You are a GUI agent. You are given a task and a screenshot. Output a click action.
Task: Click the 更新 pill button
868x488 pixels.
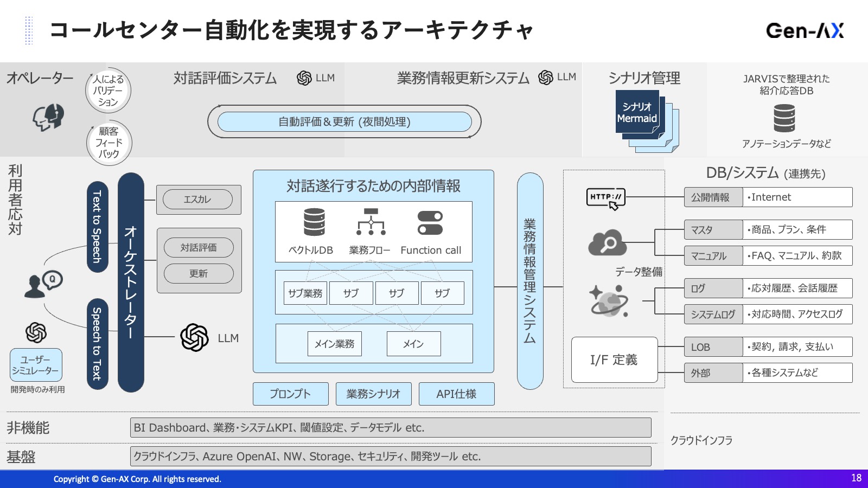pyautogui.click(x=199, y=274)
